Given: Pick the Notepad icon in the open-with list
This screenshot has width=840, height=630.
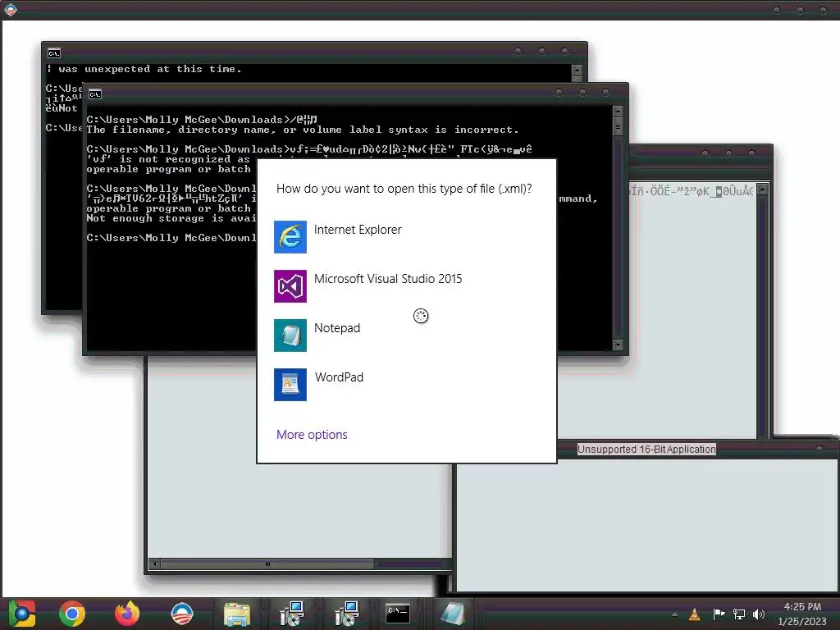Looking at the screenshot, I should 290,336.
